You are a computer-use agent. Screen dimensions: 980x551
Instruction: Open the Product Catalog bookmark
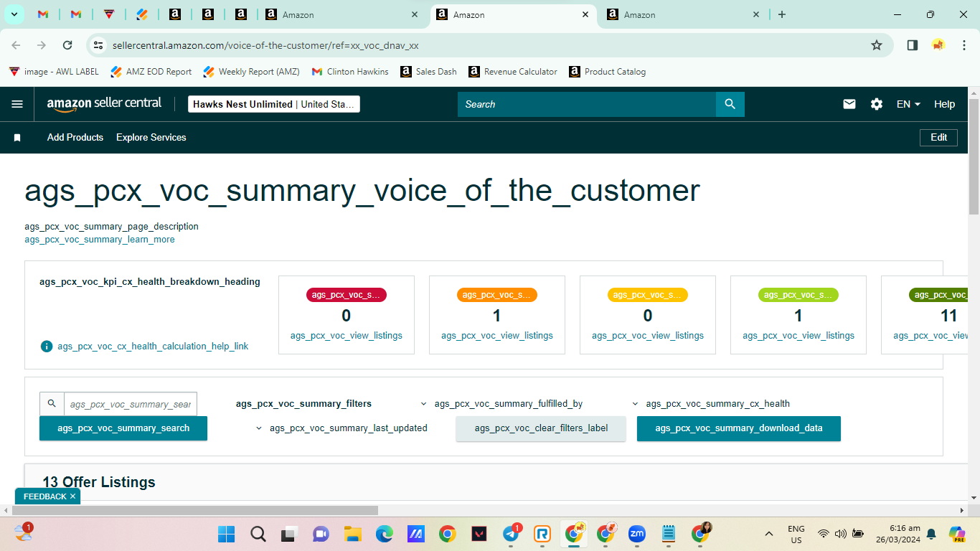tap(608, 72)
